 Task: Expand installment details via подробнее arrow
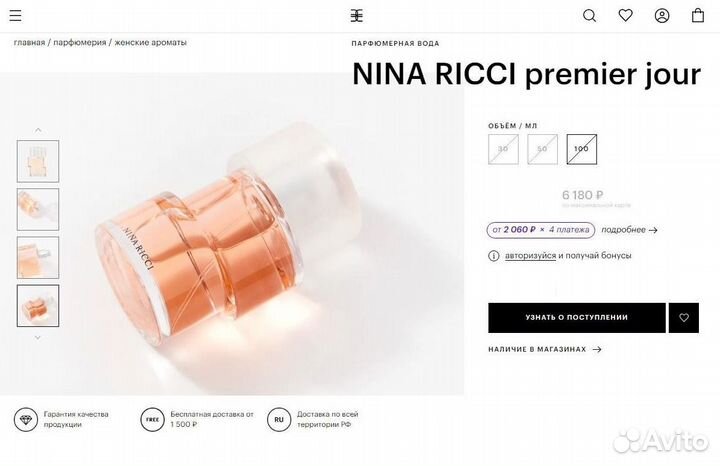pos(630,230)
